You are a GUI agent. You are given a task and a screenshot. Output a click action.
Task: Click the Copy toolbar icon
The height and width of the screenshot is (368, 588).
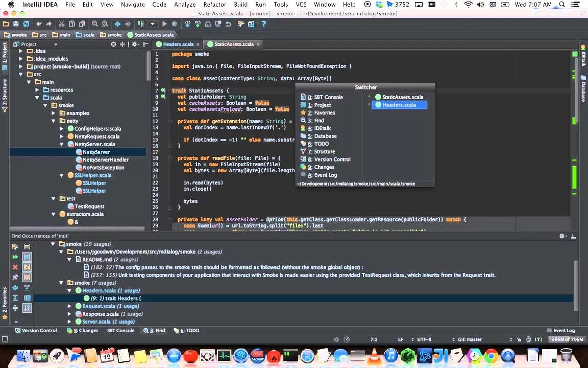coord(71,24)
